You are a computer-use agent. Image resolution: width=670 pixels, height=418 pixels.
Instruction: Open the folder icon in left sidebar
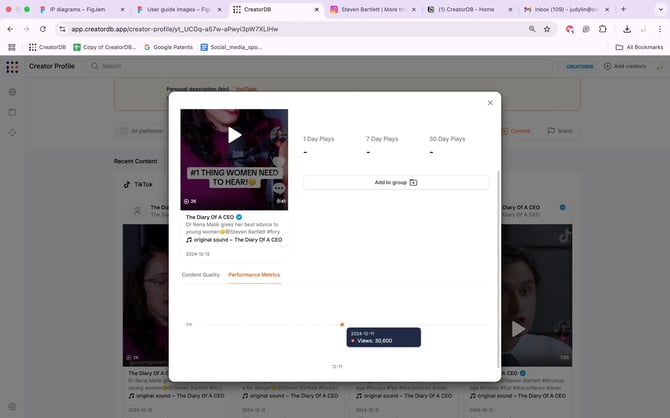point(12,111)
